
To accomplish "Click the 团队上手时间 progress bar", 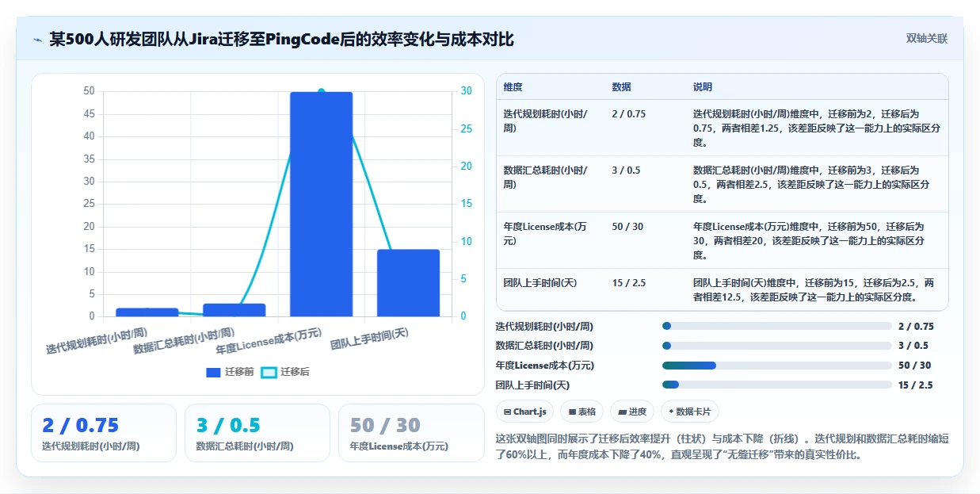I will pyautogui.click(x=777, y=385).
